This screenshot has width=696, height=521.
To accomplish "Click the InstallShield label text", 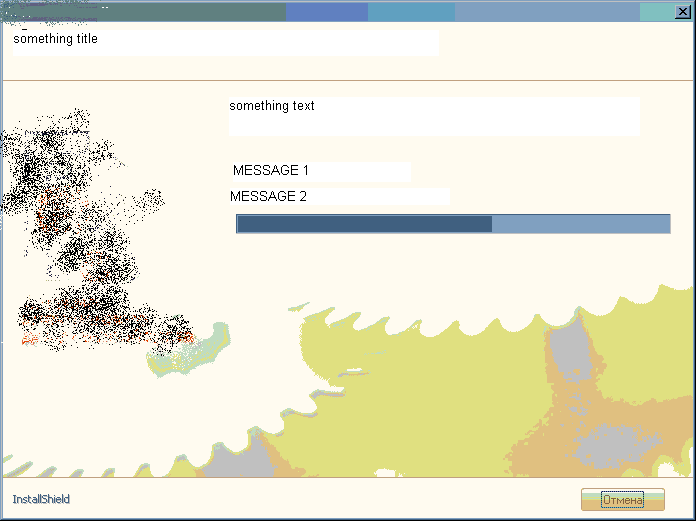I will (x=41, y=499).
